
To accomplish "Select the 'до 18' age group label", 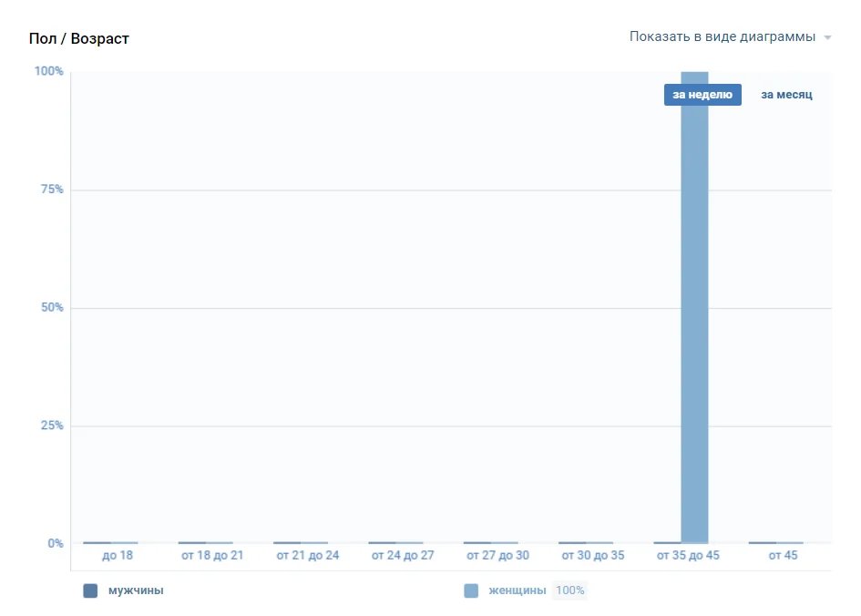I will point(118,555).
